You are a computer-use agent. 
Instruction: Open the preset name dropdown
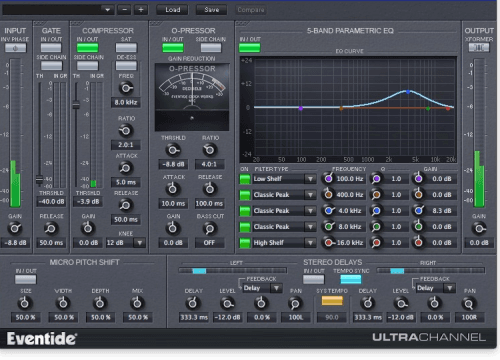pyautogui.click(x=107, y=10)
